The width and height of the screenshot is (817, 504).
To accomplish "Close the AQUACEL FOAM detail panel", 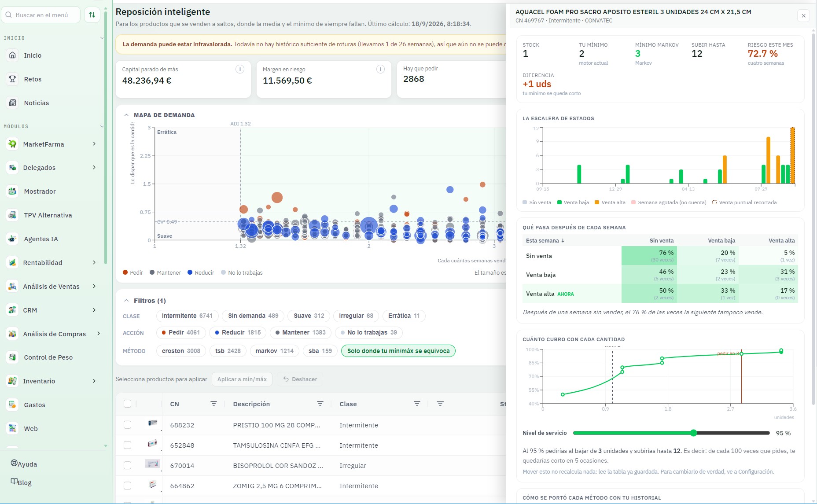I will (x=803, y=16).
